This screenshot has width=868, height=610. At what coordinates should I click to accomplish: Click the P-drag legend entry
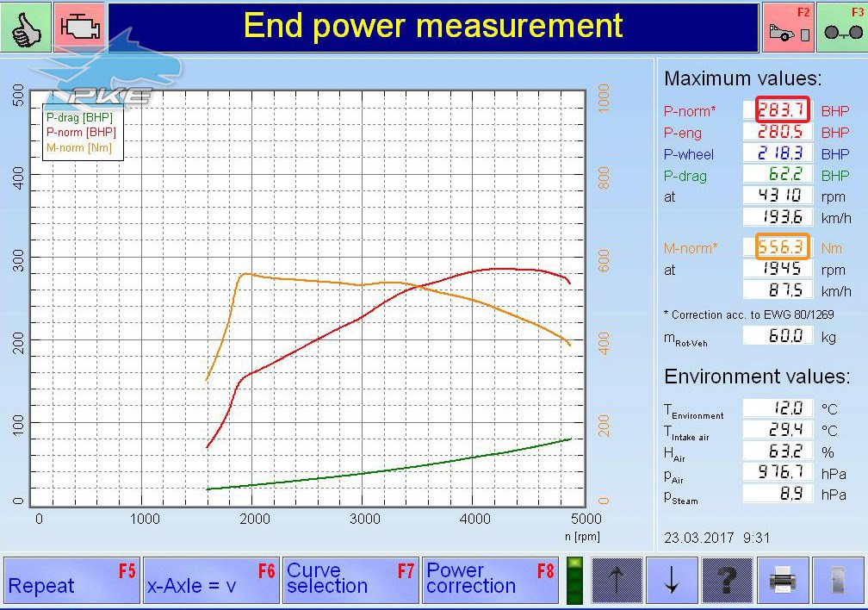79,117
